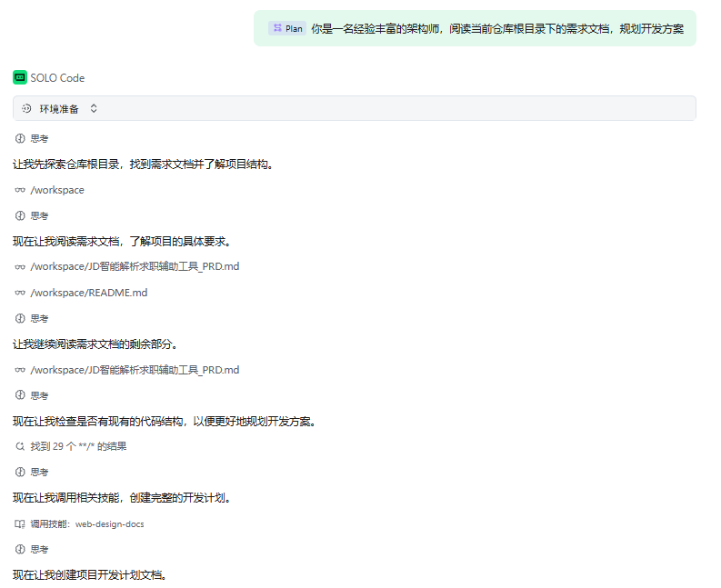Expand the 环境准备 chevron arrows
This screenshot has height=588, width=721.
93,108
